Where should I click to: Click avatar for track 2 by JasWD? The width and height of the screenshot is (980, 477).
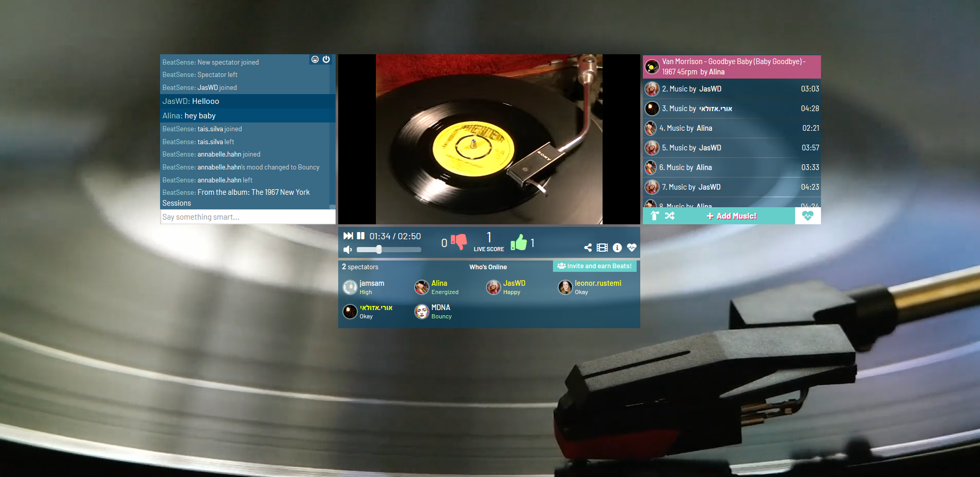[652, 89]
